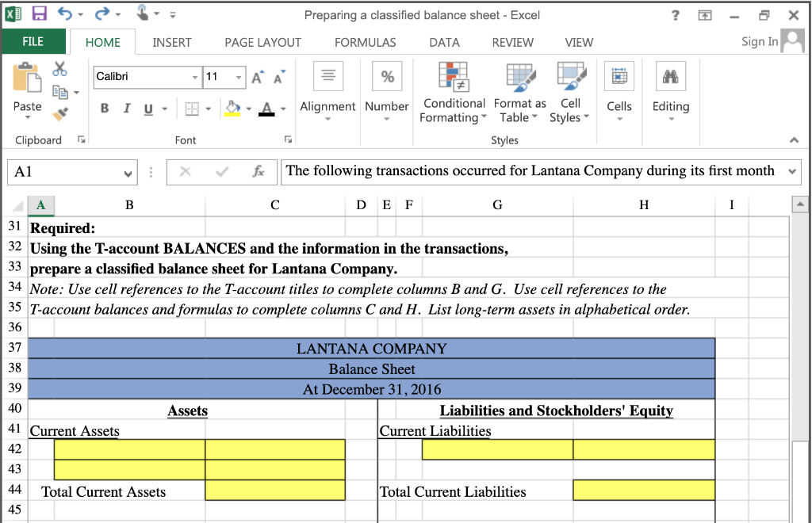Screen dimensions: 812x523
Task: Select cell containing Total Current Assets
Action: (x=103, y=491)
